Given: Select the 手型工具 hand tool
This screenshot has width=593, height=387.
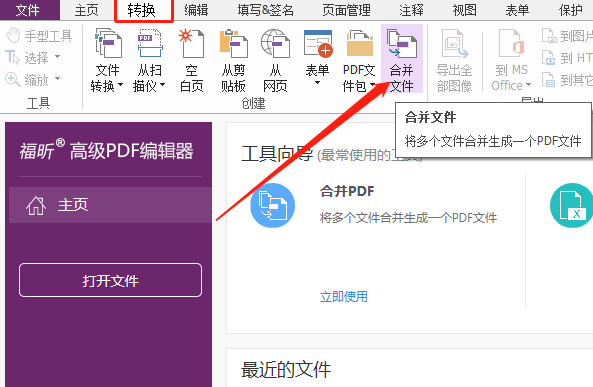Looking at the screenshot, I should (x=39, y=36).
